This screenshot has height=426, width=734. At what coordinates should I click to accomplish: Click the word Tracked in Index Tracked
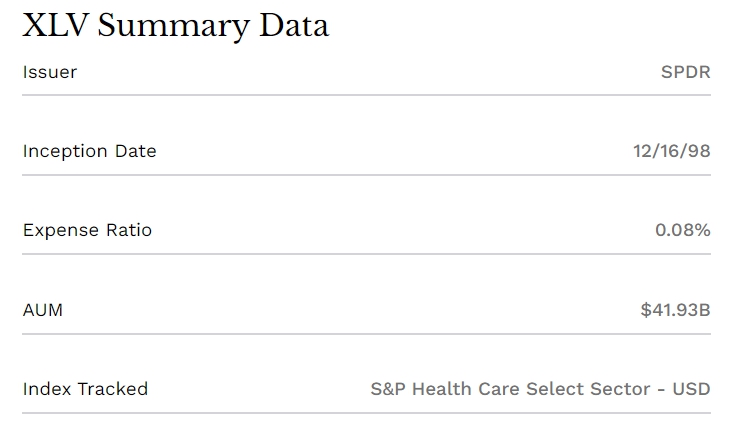click(x=112, y=389)
